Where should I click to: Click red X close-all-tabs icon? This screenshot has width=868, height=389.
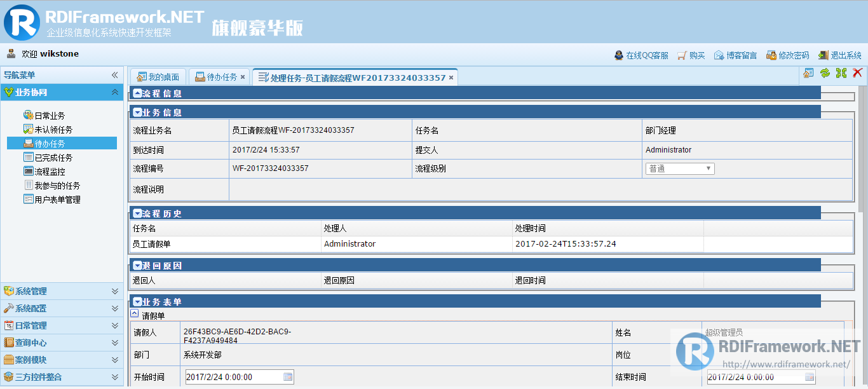tap(857, 73)
